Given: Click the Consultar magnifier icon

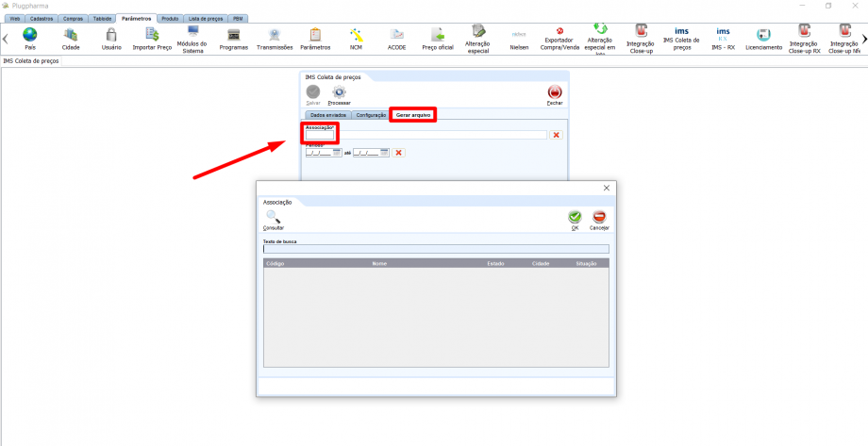Looking at the screenshot, I should point(273,217).
